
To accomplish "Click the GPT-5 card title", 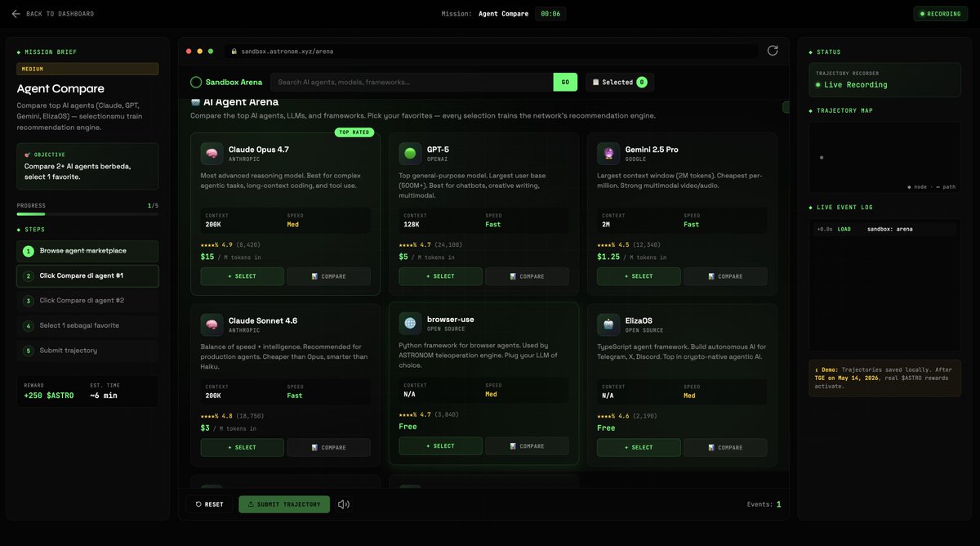I will pyautogui.click(x=438, y=150).
